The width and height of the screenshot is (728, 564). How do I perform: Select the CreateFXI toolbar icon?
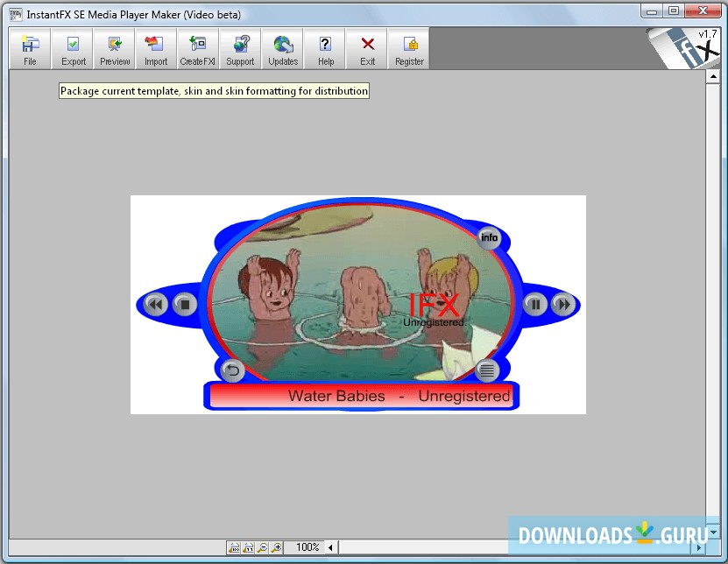pos(197,48)
